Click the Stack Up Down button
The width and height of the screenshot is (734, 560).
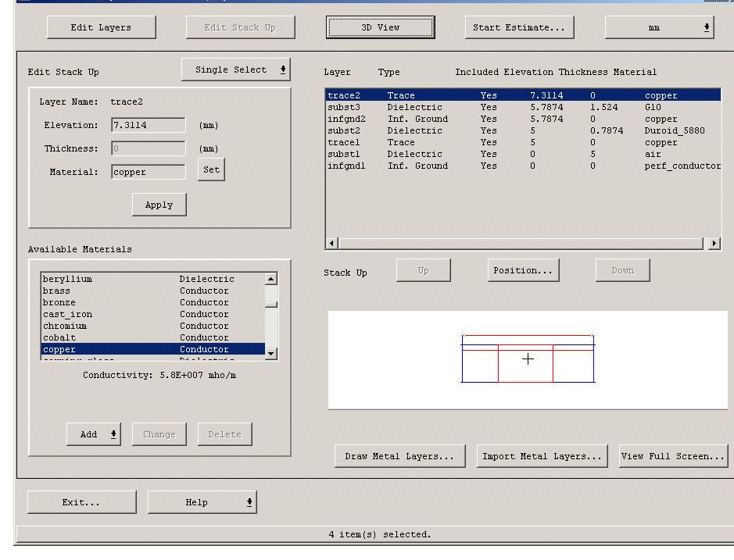(622, 270)
